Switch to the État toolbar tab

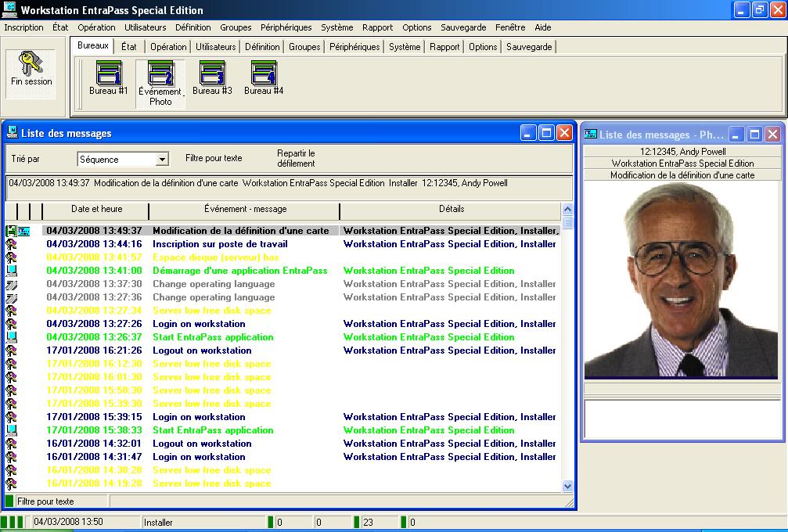pyautogui.click(x=128, y=47)
